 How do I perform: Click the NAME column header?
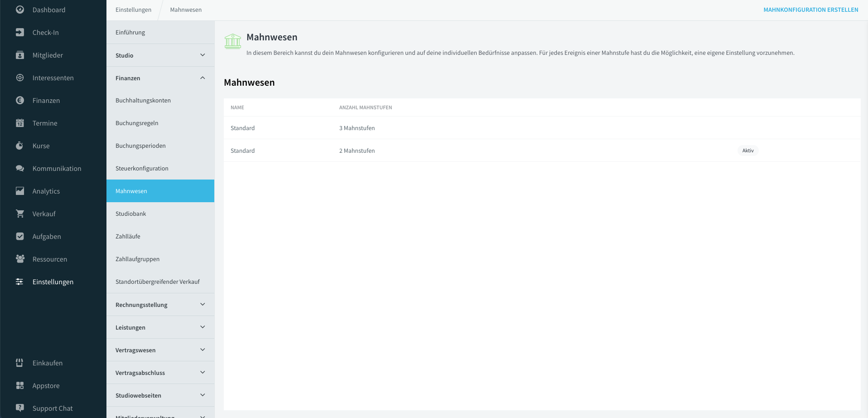tap(237, 107)
